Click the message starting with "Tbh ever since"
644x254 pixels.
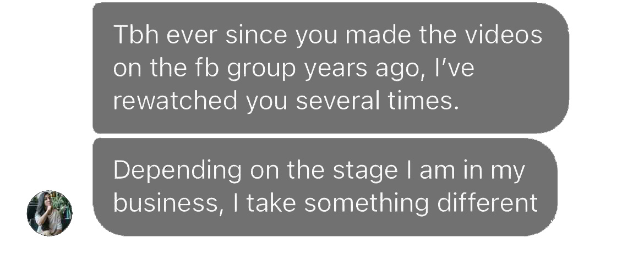(x=330, y=68)
